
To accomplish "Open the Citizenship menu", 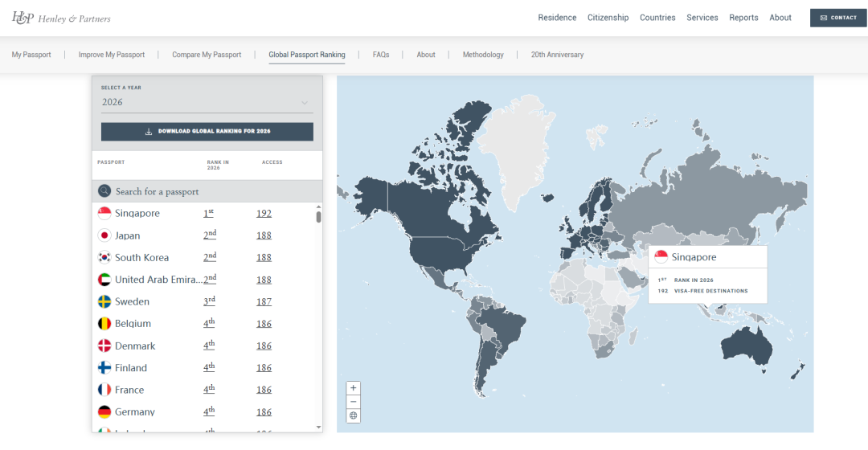I will point(608,18).
